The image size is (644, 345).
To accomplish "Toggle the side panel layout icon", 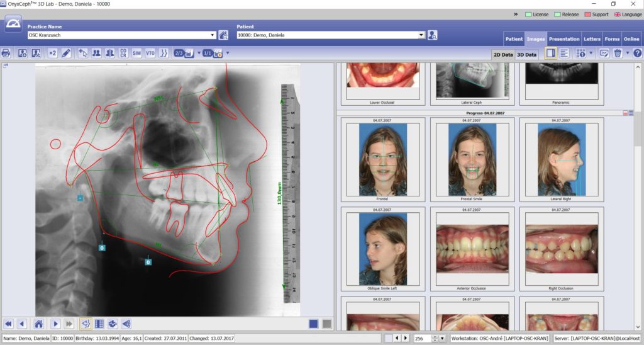I will 551,53.
